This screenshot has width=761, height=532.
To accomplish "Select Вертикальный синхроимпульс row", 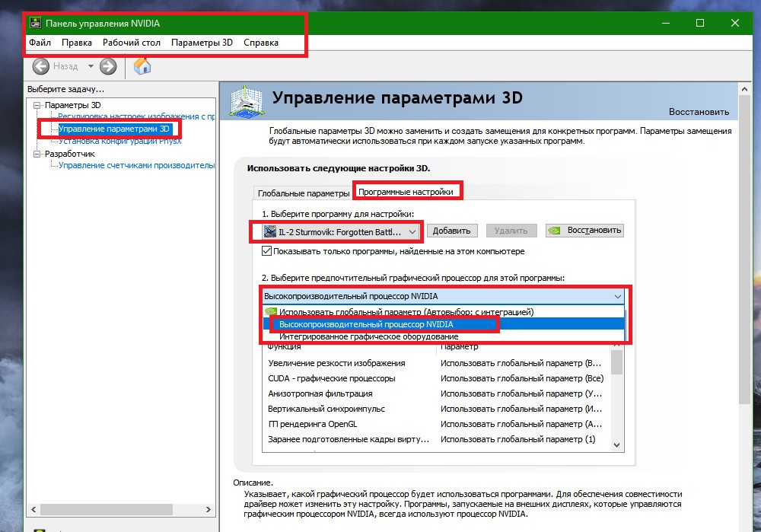I will click(x=436, y=409).
